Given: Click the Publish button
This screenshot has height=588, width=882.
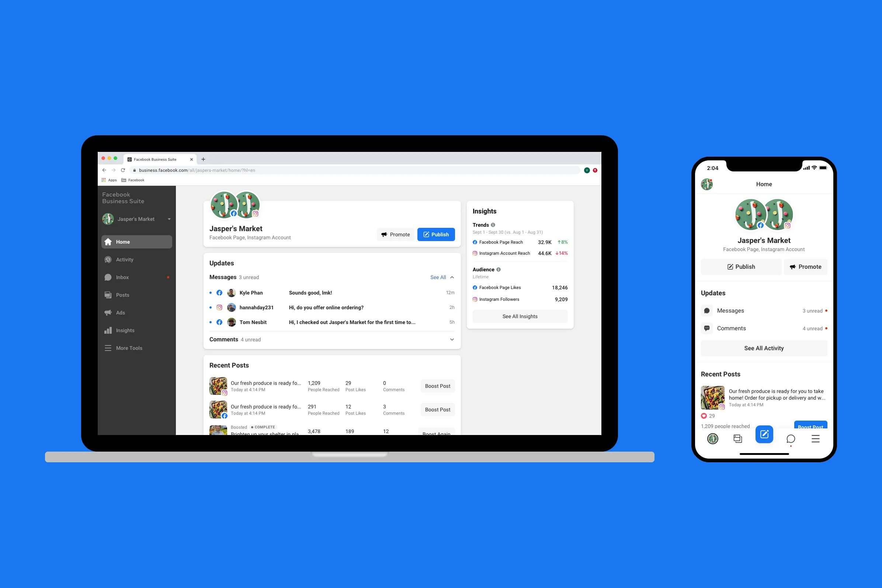Looking at the screenshot, I should [x=436, y=234].
